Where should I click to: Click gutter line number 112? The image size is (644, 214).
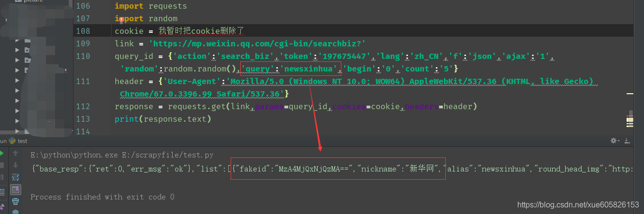[83, 106]
